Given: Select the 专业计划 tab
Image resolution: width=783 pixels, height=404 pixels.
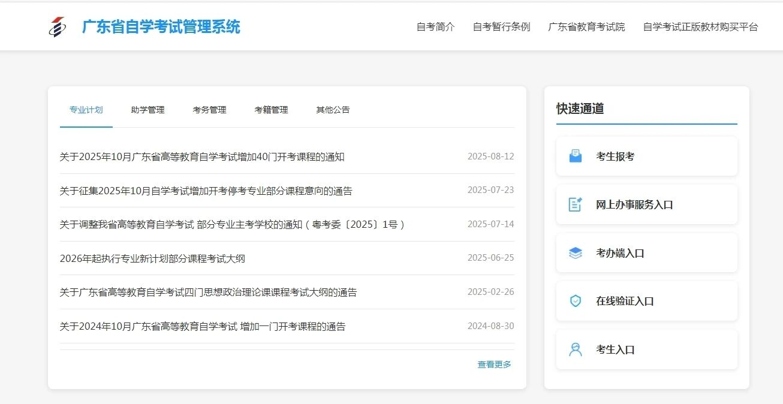Looking at the screenshot, I should (86, 110).
